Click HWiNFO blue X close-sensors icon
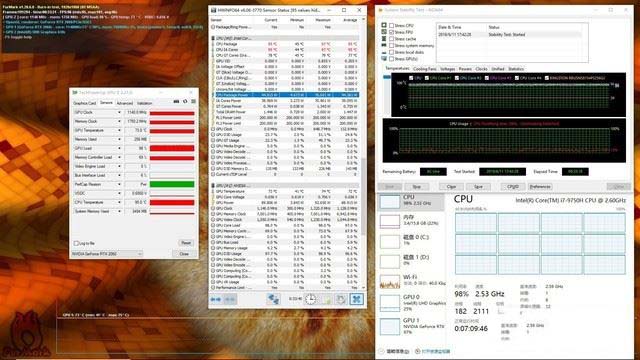Viewport: 640px width, 360px height. click(x=356, y=299)
